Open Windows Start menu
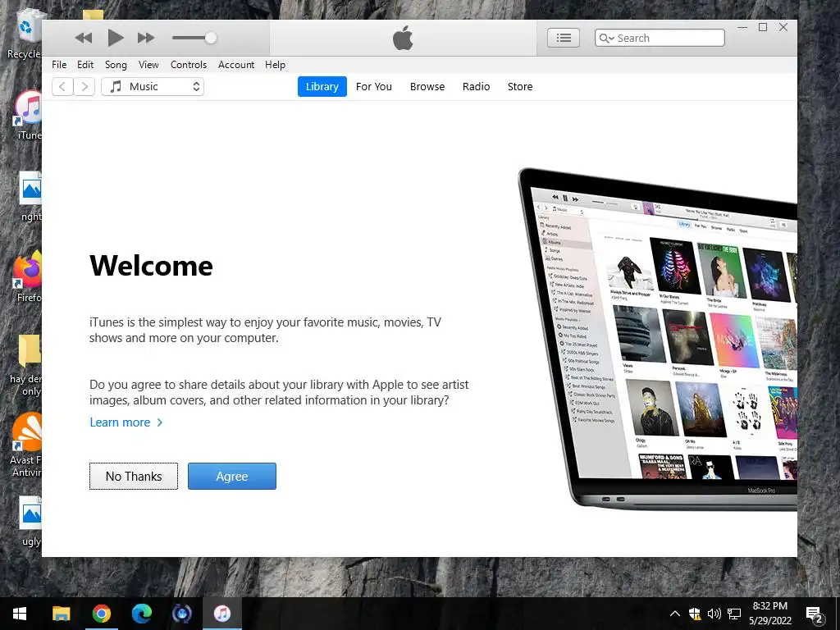 [x=20, y=614]
